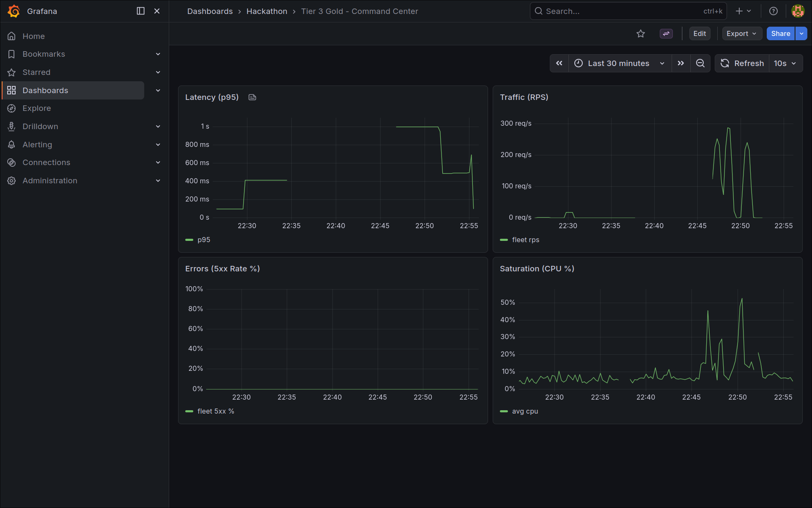Click the Grafana logo icon
This screenshot has height=508, width=812.
click(14, 11)
